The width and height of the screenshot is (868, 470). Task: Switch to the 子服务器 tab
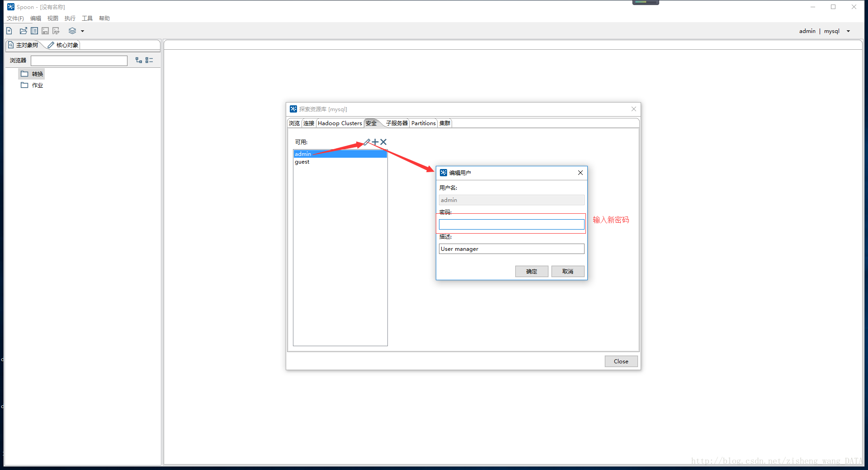tap(397, 123)
